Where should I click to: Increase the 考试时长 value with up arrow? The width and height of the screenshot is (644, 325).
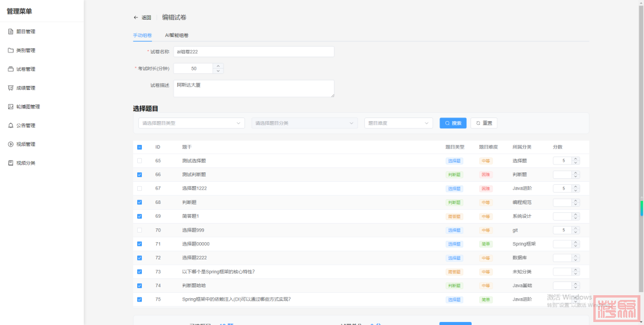click(x=218, y=66)
